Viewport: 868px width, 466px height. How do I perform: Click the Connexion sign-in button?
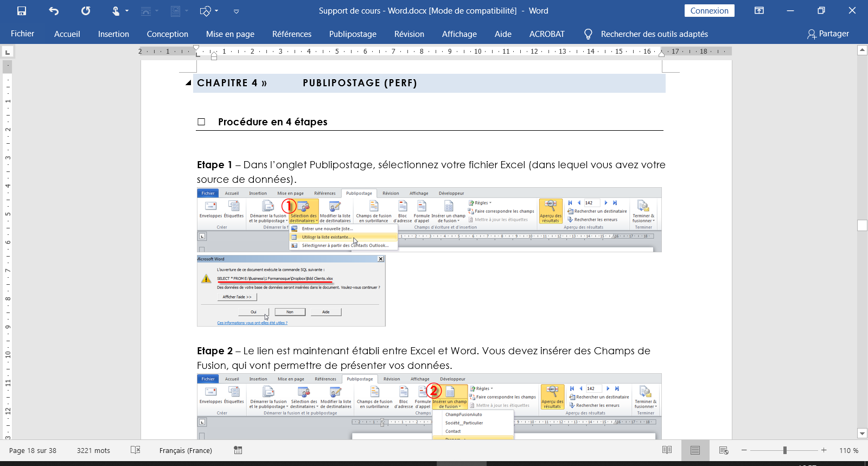709,11
